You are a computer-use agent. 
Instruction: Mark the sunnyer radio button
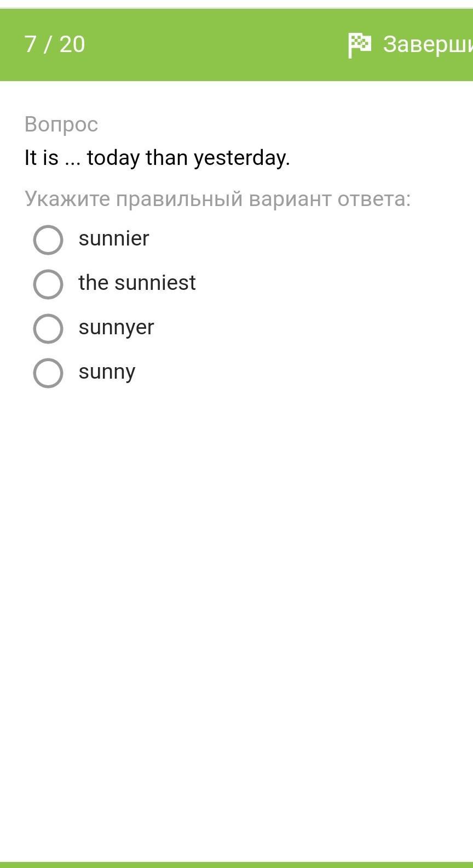pos(48,328)
